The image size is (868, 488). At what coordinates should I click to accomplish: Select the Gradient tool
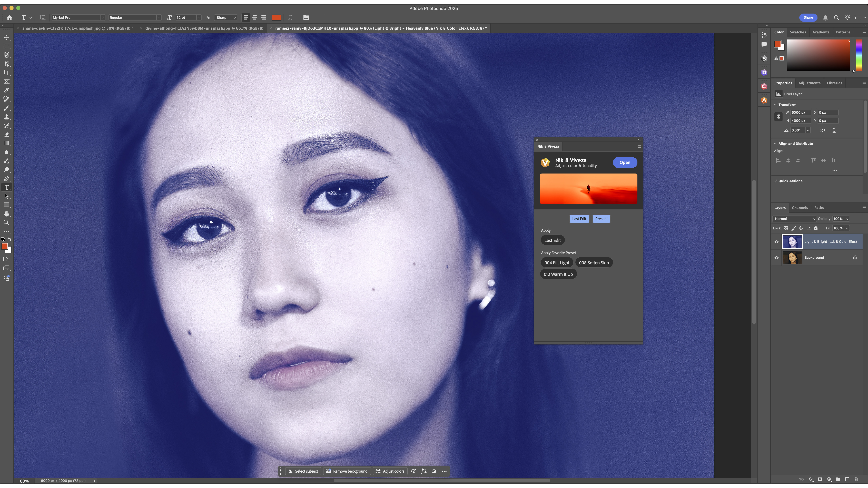[6, 143]
